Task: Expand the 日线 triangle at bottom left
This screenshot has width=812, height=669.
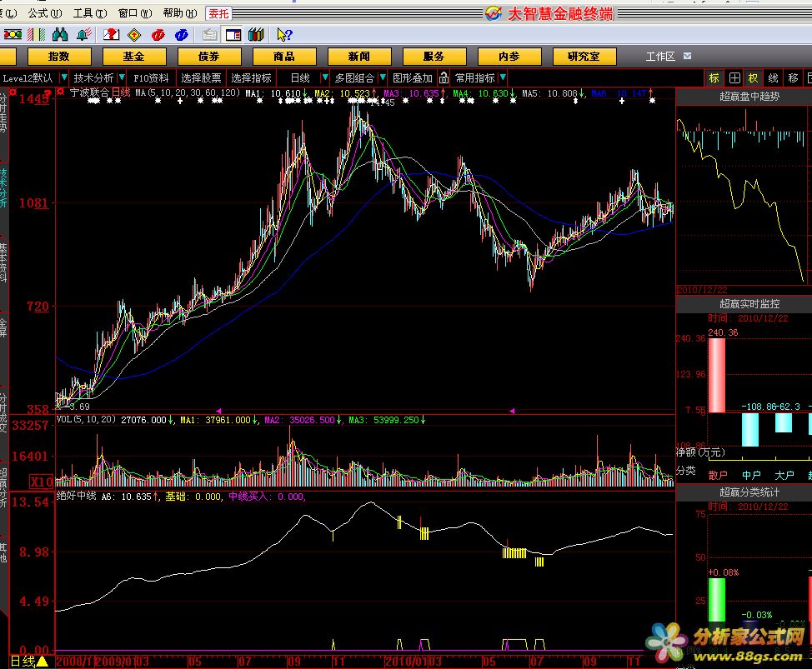Action: pos(43,662)
